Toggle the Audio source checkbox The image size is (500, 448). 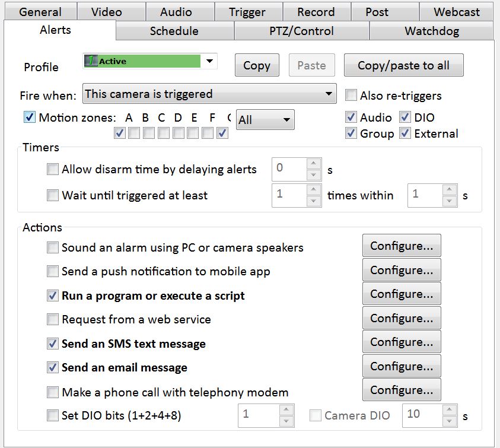click(x=351, y=117)
